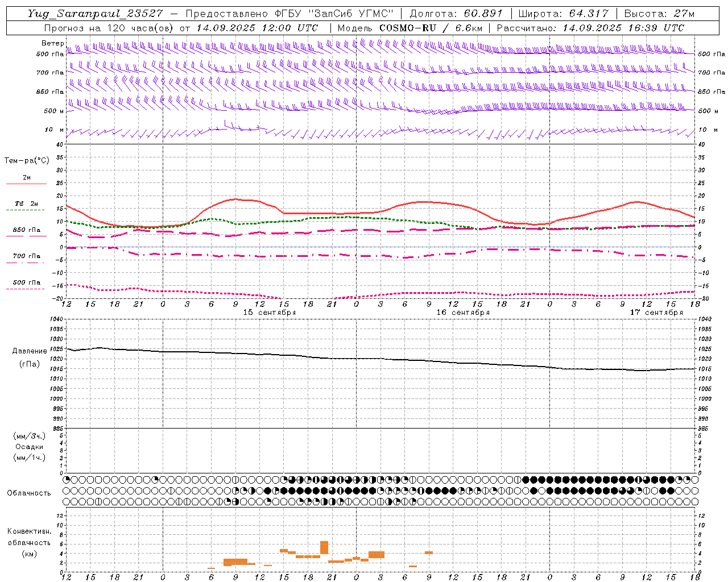The width and height of the screenshot is (728, 582).
Task: Click the 16 сентября date label
Action: pos(462,313)
